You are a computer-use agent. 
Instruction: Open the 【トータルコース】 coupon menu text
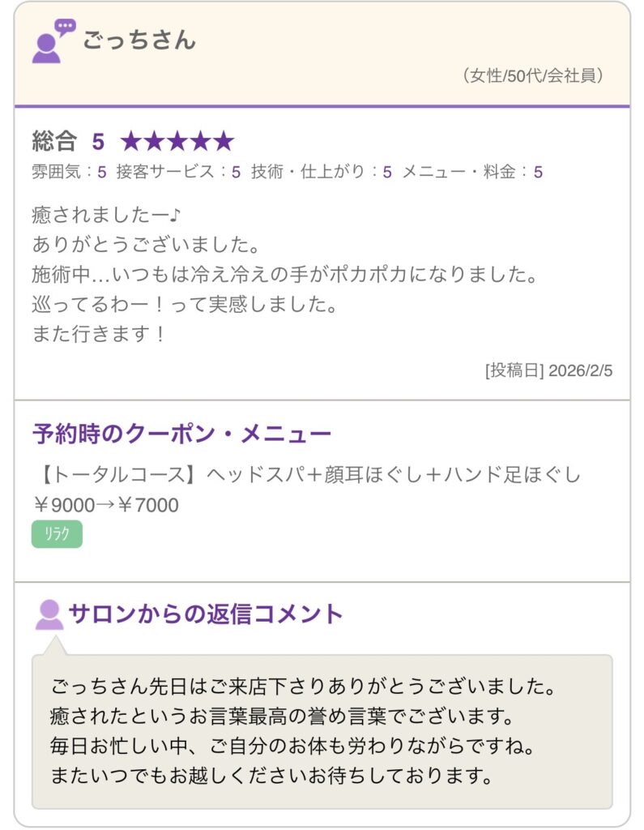point(307,474)
